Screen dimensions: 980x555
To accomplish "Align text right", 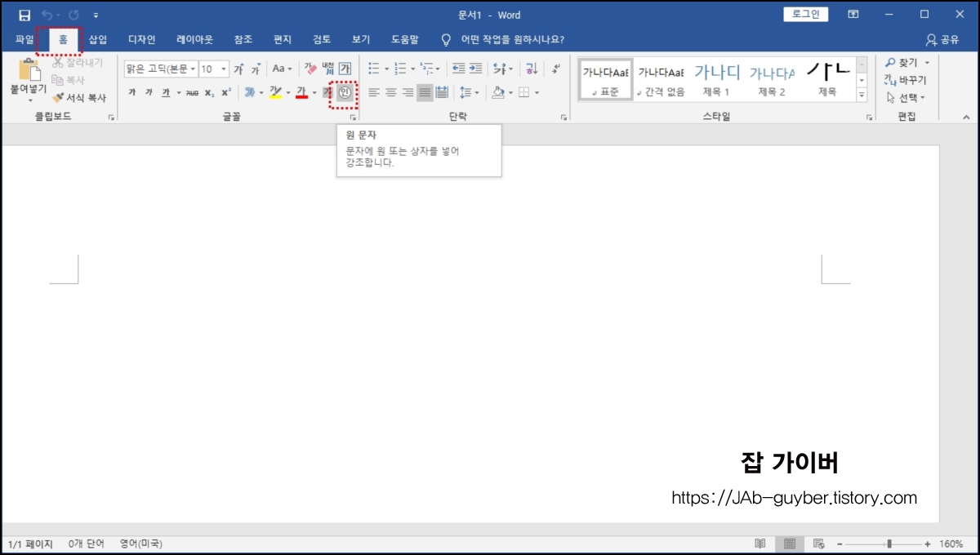I will click(408, 93).
